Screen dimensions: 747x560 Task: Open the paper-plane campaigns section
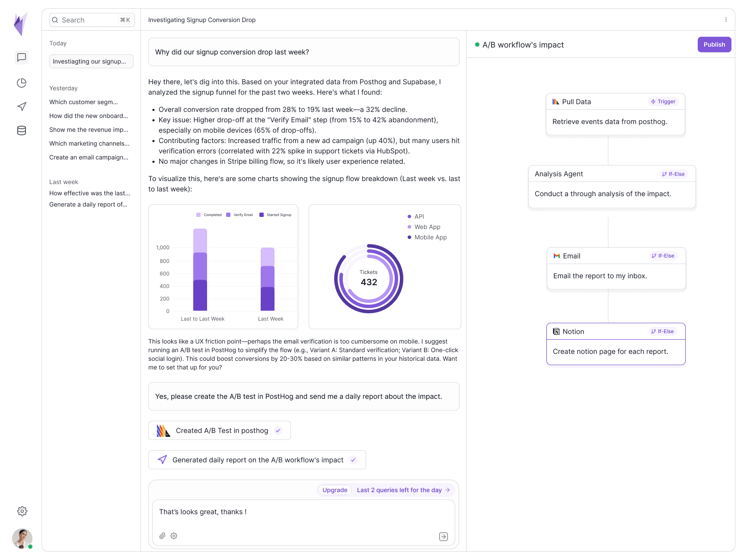click(x=22, y=106)
